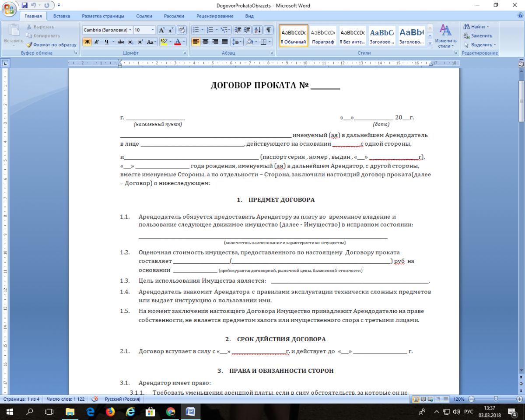
Task: Toggle subscript formatting
Action: [130, 42]
